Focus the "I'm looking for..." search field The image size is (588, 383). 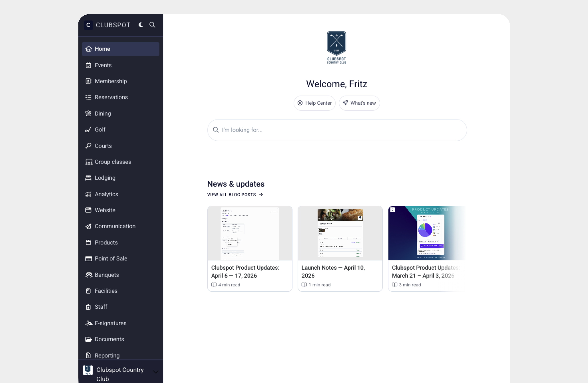tap(337, 130)
